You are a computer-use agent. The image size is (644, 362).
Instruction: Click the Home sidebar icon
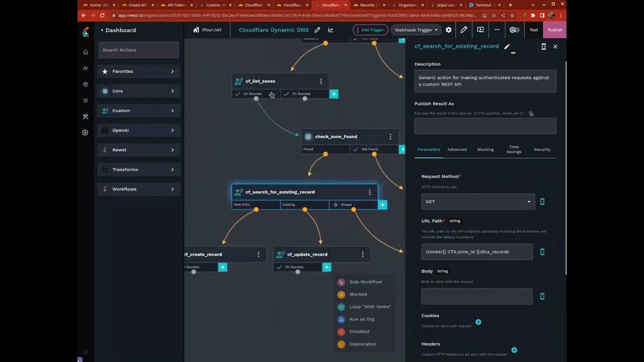(86, 52)
